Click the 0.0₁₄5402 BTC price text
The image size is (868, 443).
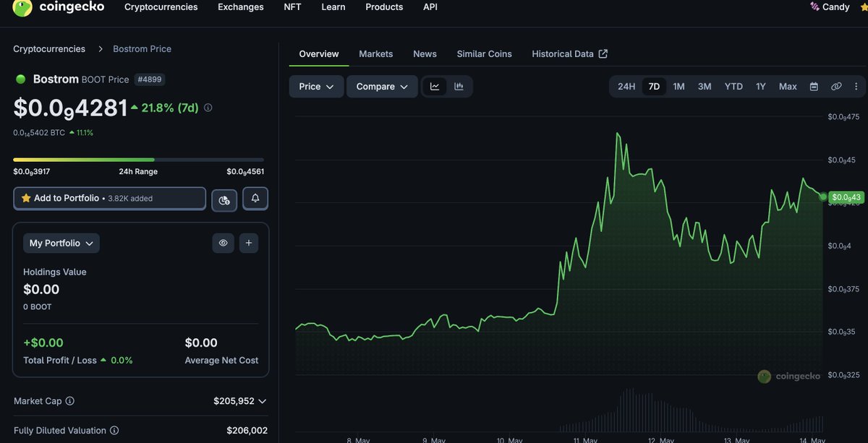(x=39, y=133)
